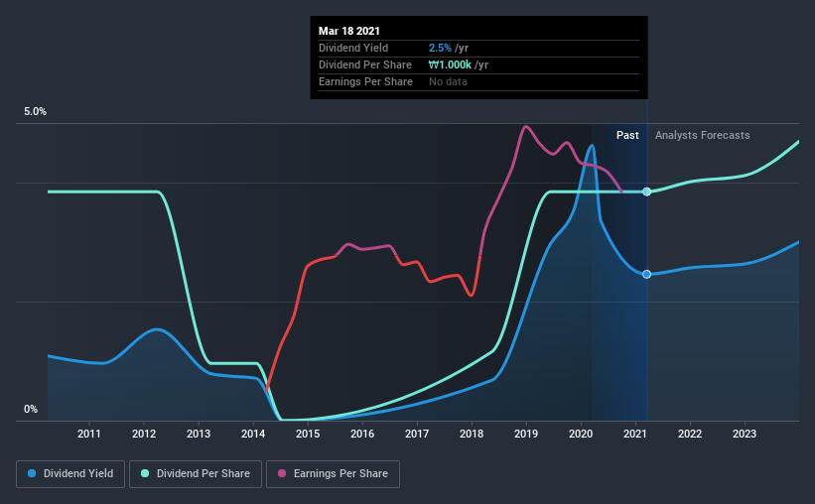Click the 2019 x-axis label
The height and width of the screenshot is (504, 815).
(x=526, y=434)
